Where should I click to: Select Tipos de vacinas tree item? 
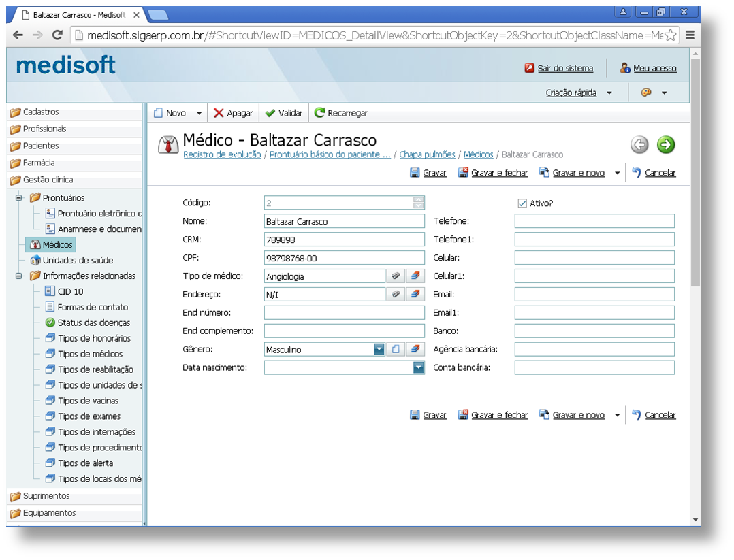(x=82, y=401)
